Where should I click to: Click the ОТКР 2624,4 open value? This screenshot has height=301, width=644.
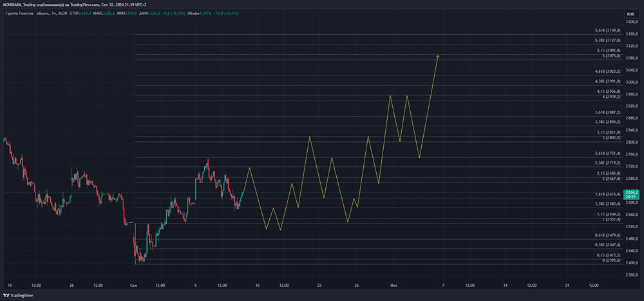click(x=80, y=14)
